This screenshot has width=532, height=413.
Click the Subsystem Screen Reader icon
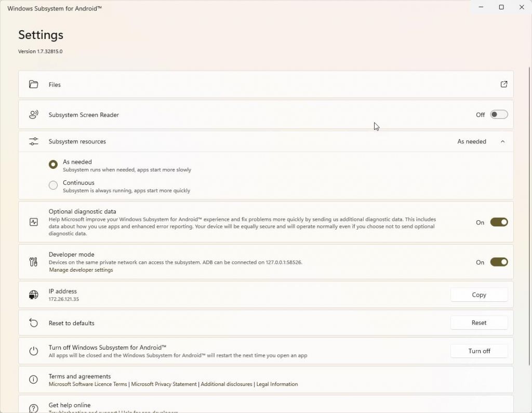[x=33, y=114]
